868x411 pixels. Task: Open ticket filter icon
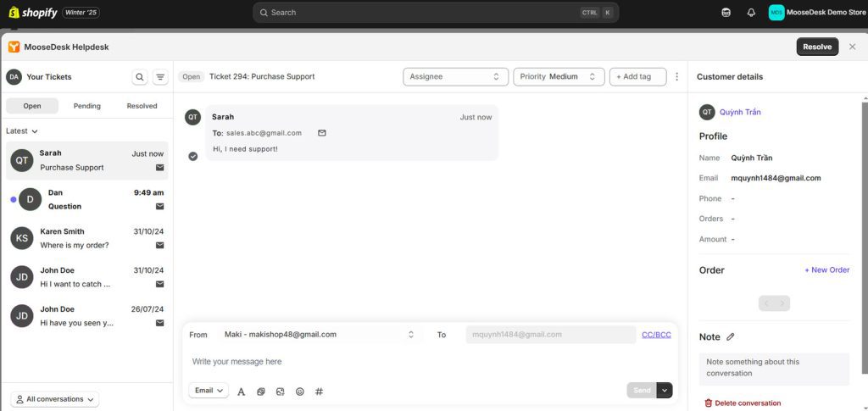point(160,77)
